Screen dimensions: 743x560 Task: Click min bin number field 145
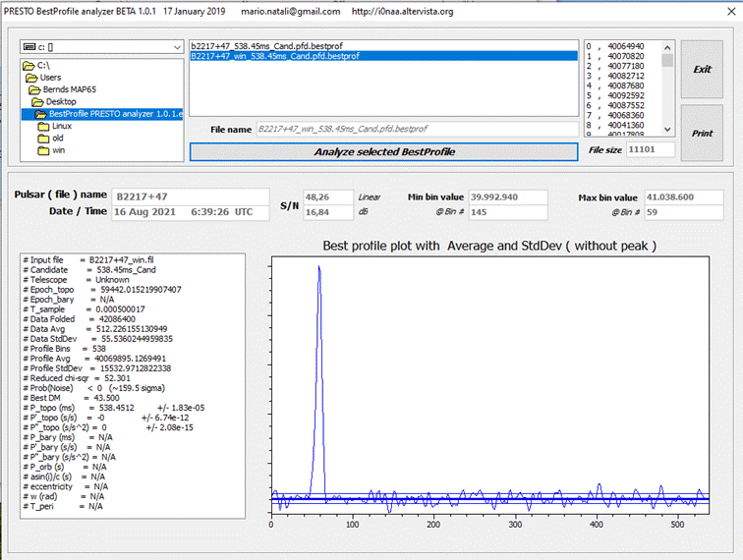[508, 212]
